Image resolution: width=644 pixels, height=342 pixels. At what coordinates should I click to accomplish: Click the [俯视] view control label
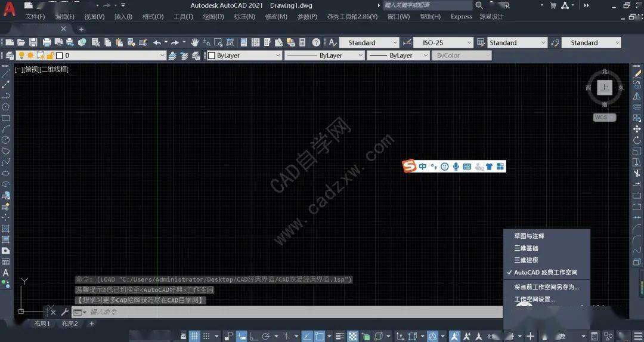click(32, 69)
